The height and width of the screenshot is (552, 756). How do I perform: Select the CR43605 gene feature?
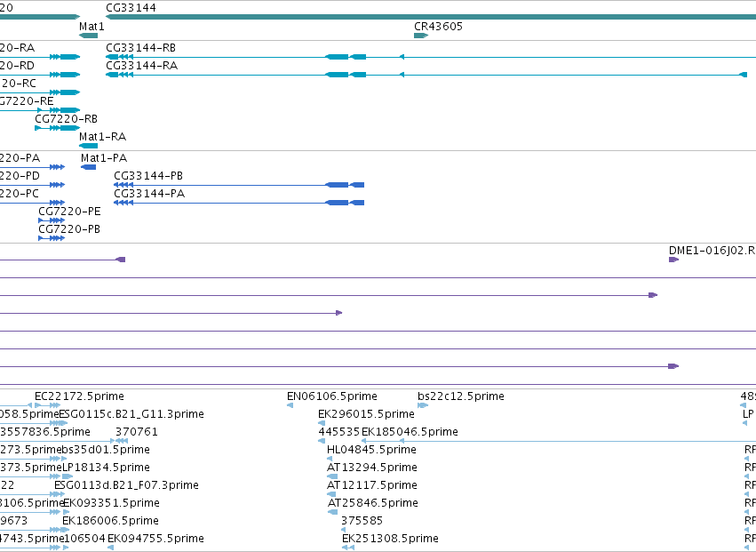click(x=421, y=36)
